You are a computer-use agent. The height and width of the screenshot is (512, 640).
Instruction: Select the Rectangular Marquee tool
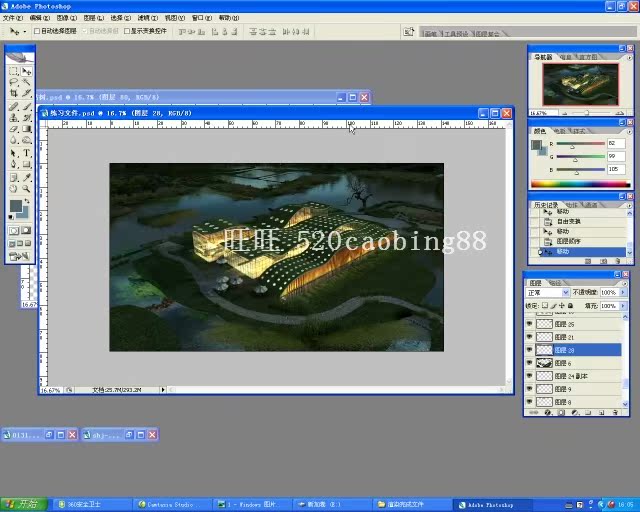click(x=13, y=71)
